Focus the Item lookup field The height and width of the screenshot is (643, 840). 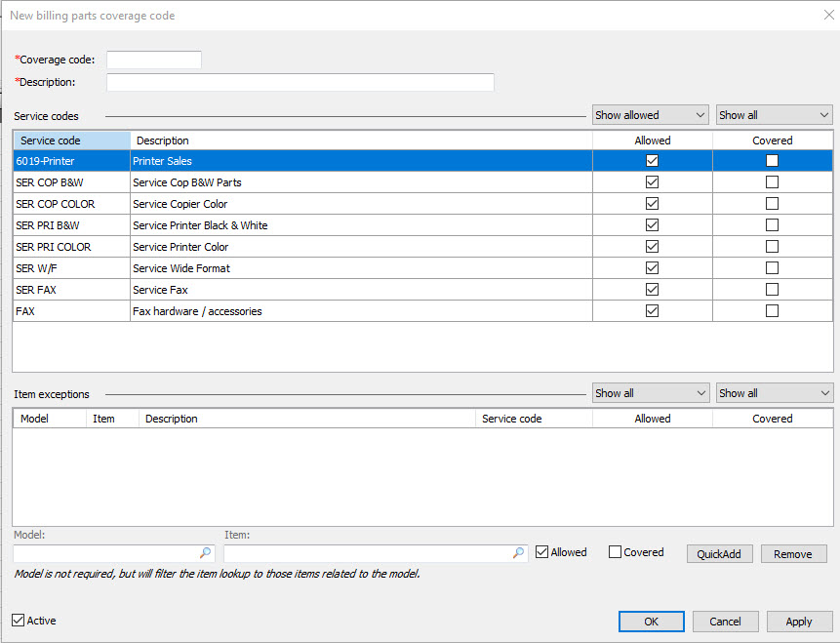(x=376, y=553)
